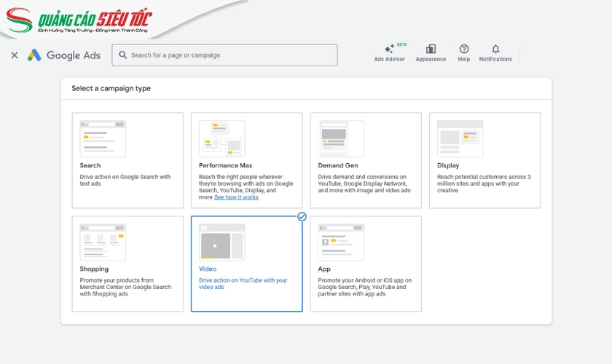Select the Shopping campaign type card

click(127, 264)
